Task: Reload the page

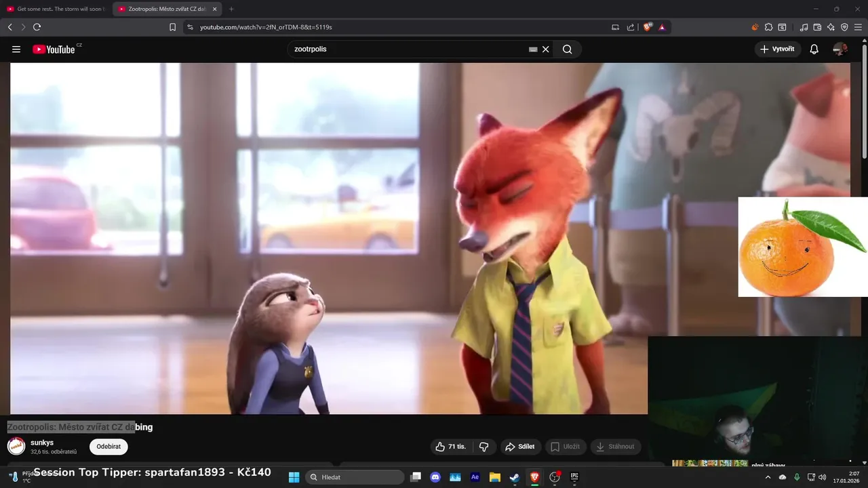Action: tap(37, 27)
